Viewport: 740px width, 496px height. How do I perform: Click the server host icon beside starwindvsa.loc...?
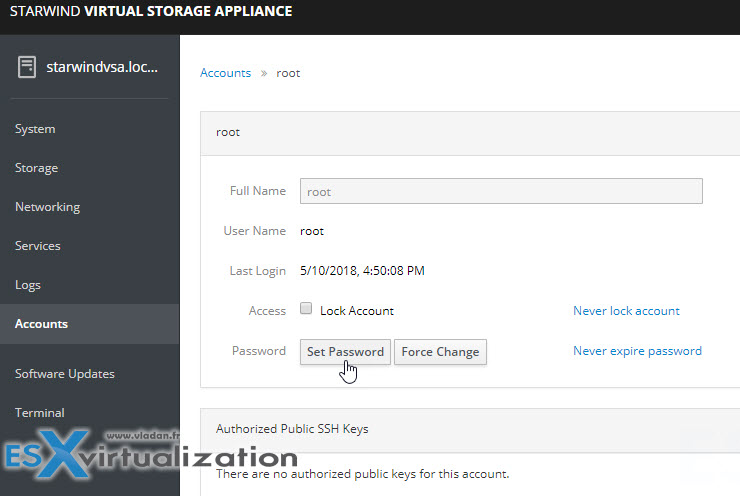(27, 67)
